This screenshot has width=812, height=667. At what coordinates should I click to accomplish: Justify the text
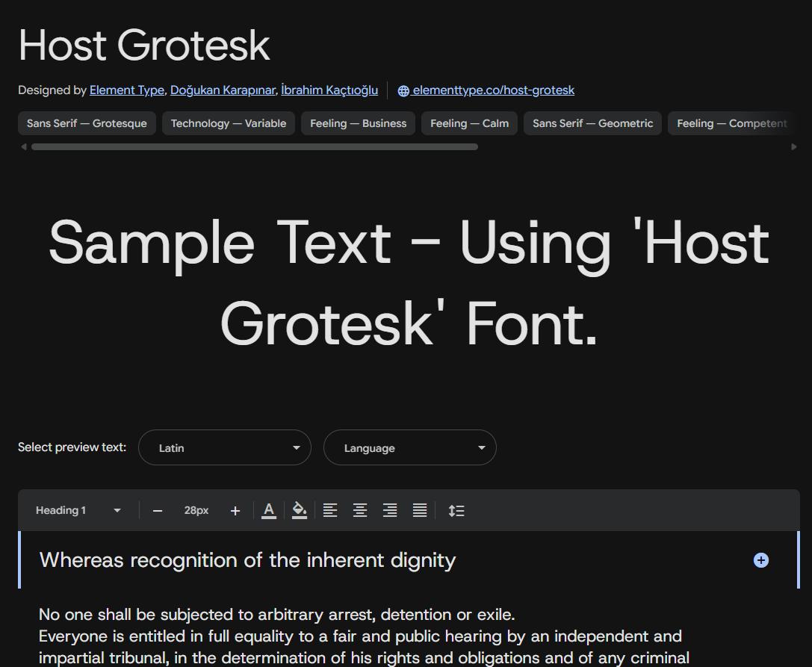pos(420,511)
